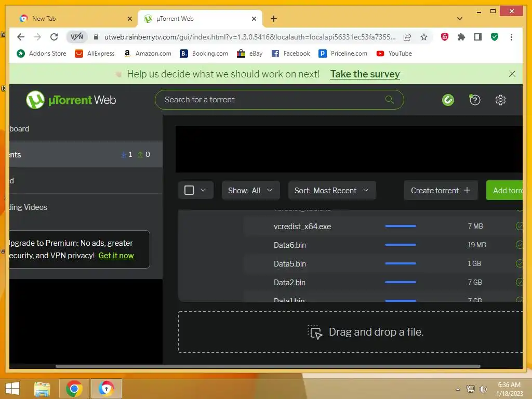Click the address bar URL
532x399 pixels.
(250, 37)
